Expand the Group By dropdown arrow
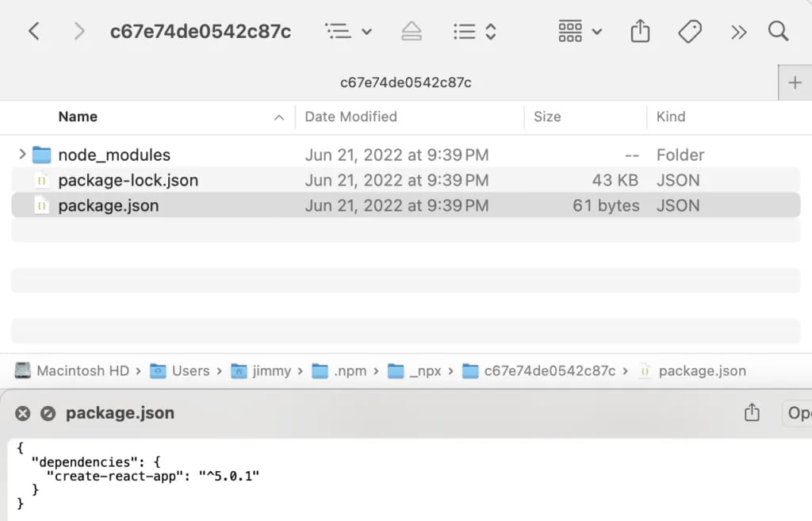Image resolution: width=812 pixels, height=521 pixels. point(597,32)
